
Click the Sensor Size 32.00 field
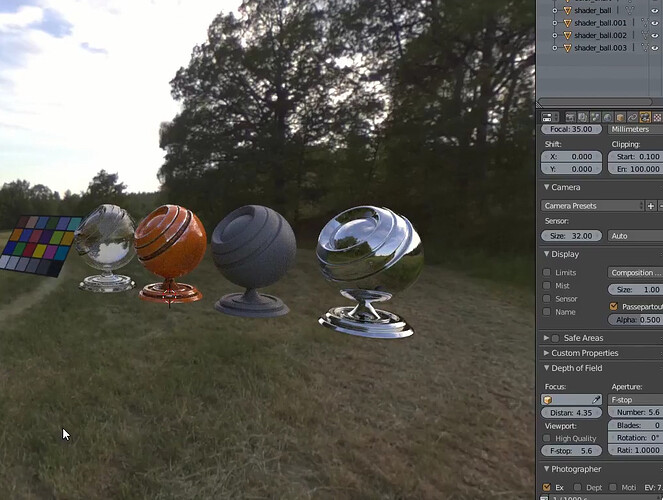pos(571,236)
